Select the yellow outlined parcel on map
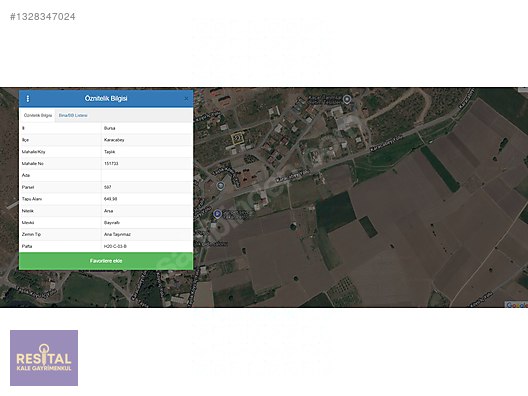Viewport: 528px width, 396px height. (238, 138)
